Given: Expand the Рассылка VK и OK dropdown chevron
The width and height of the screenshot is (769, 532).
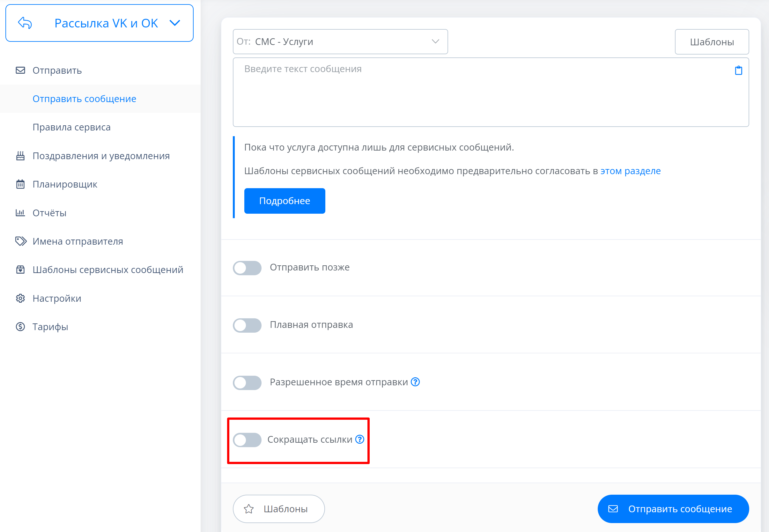Looking at the screenshot, I should click(x=175, y=23).
